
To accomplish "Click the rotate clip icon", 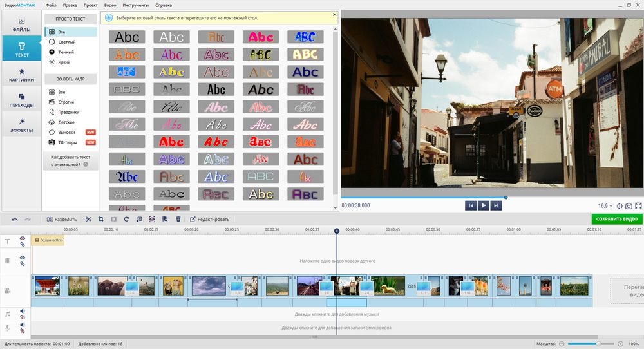I will pos(126,220).
